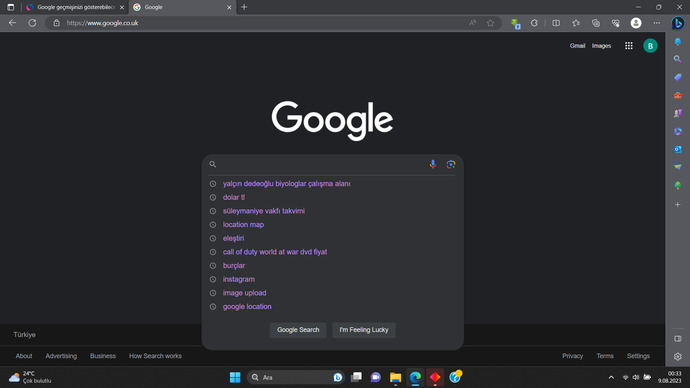
Task: Open Bing Chat Copilot sidebar button
Action: (678, 23)
